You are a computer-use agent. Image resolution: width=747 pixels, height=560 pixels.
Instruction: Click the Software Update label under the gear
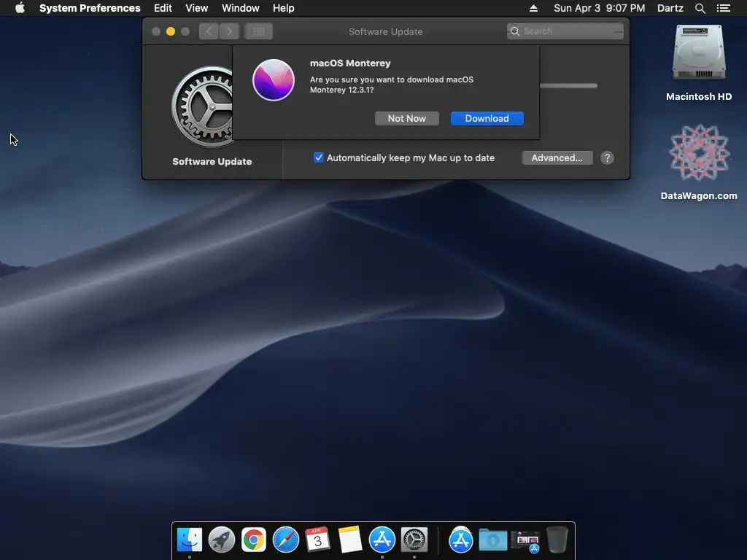(212, 161)
